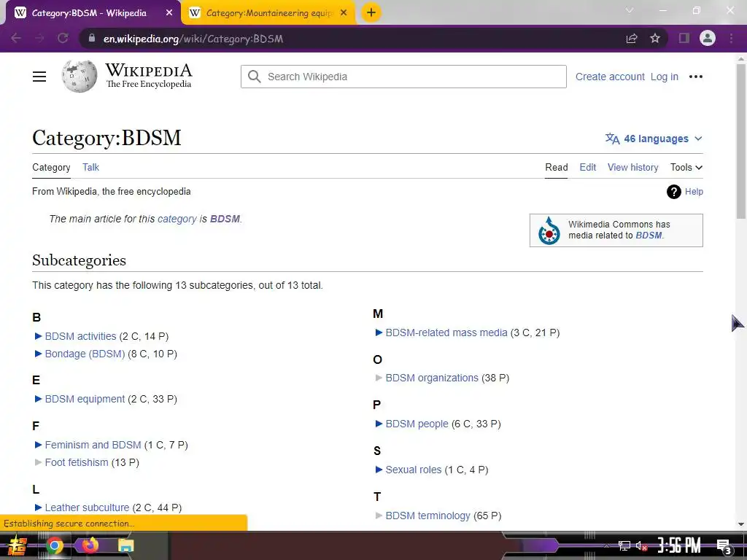
Task: Expand the Bondage (BDSM) subcategory arrow
Action: [x=38, y=354]
